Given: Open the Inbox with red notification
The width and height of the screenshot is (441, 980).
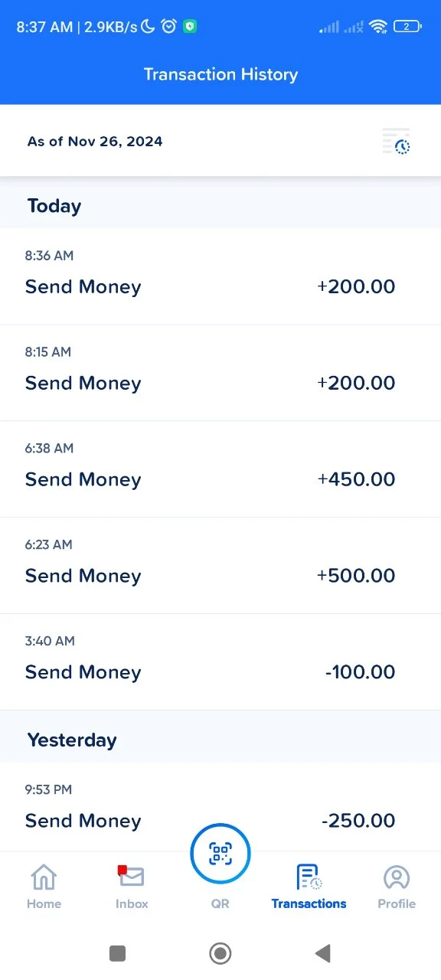Looking at the screenshot, I should click(x=132, y=887).
